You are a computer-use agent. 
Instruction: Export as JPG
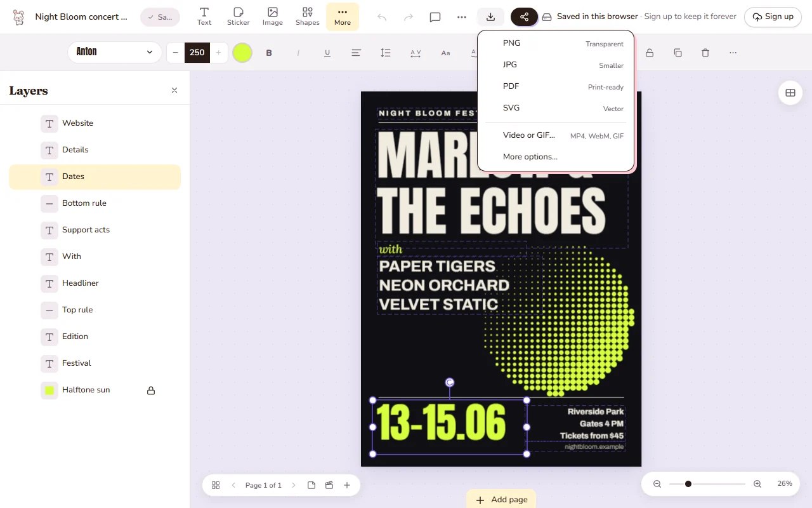tap(556, 65)
